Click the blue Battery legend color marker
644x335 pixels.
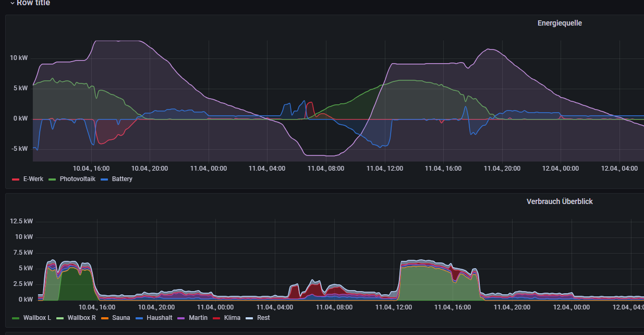pos(104,180)
